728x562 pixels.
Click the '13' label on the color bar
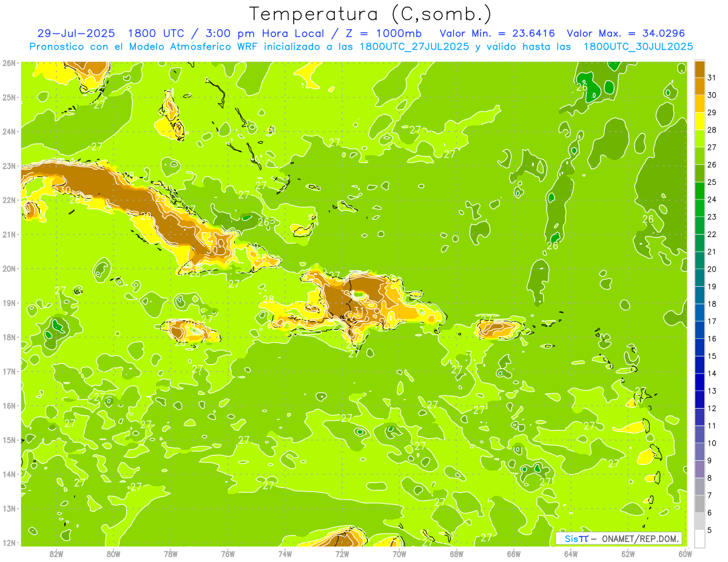[712, 391]
